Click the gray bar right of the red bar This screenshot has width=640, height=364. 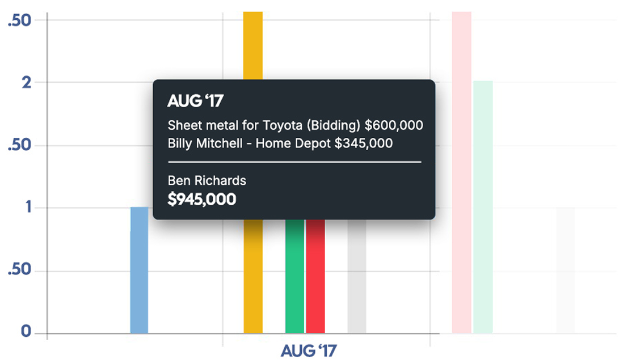click(x=357, y=277)
